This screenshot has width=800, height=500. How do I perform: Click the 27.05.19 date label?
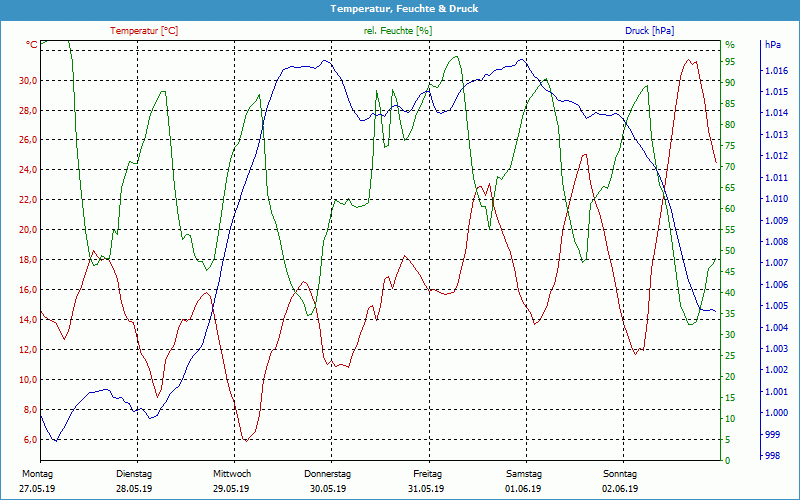coord(37,489)
